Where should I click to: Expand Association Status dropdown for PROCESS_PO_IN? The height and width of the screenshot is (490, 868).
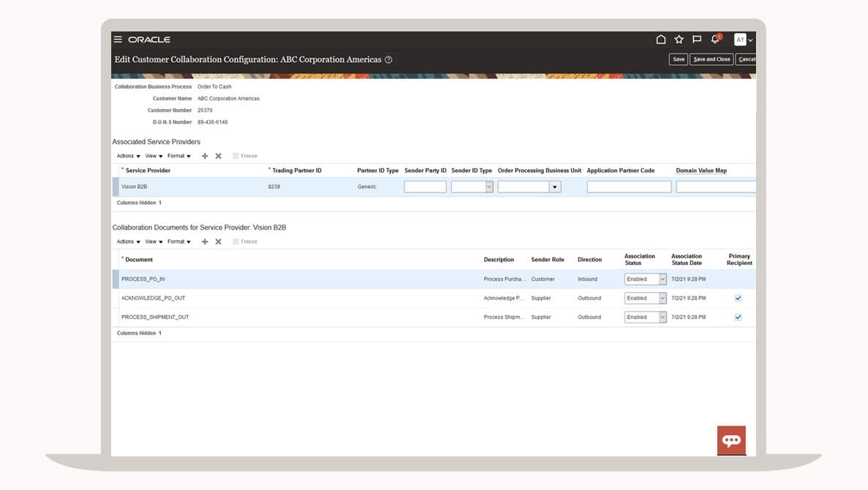coord(663,279)
